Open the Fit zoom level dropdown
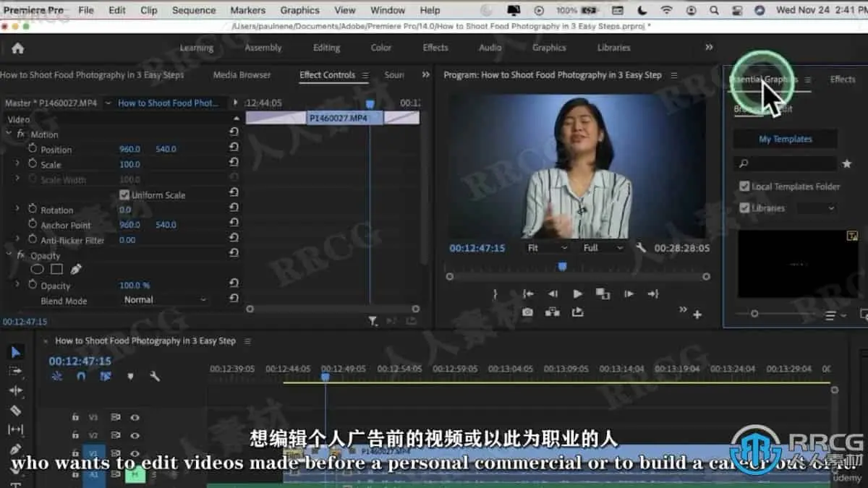This screenshot has width=868, height=488. click(548, 247)
